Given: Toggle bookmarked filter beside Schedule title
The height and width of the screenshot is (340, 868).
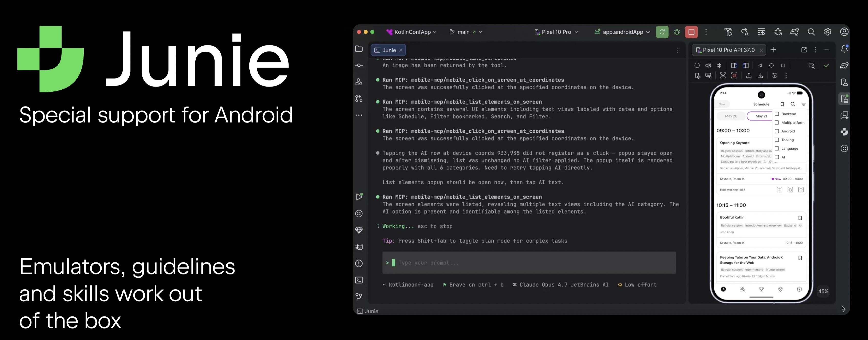Looking at the screenshot, I should coord(782,104).
